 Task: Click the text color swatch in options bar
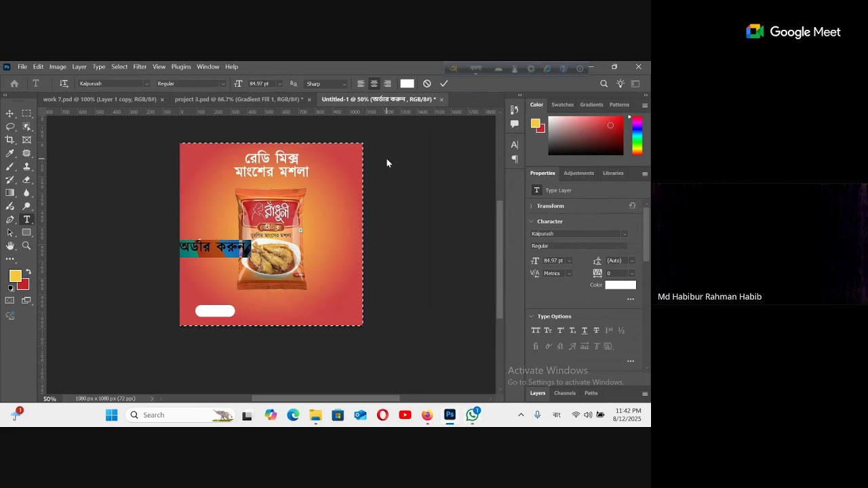[407, 83]
